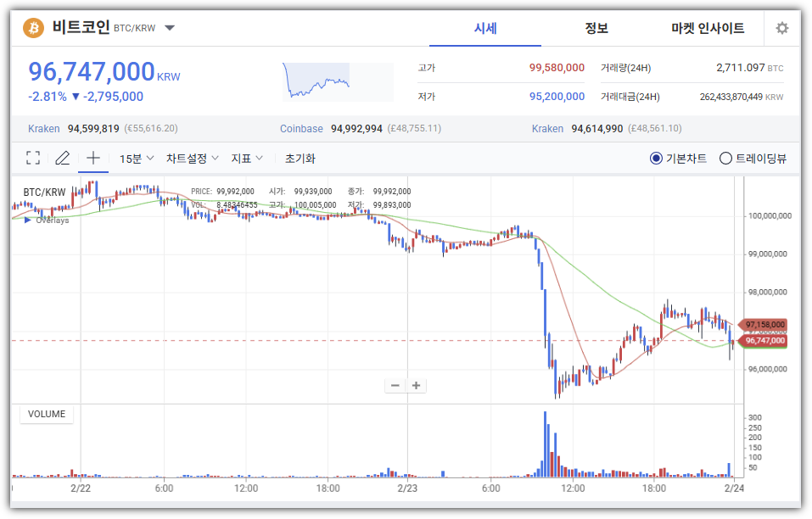This screenshot has width=812, height=519.
Task: Open the settings gear icon
Action: (x=781, y=27)
